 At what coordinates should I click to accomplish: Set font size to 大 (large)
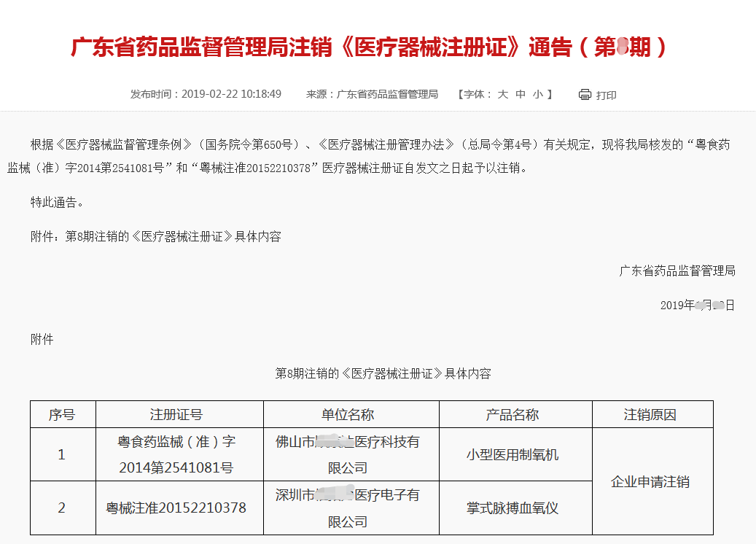502,94
